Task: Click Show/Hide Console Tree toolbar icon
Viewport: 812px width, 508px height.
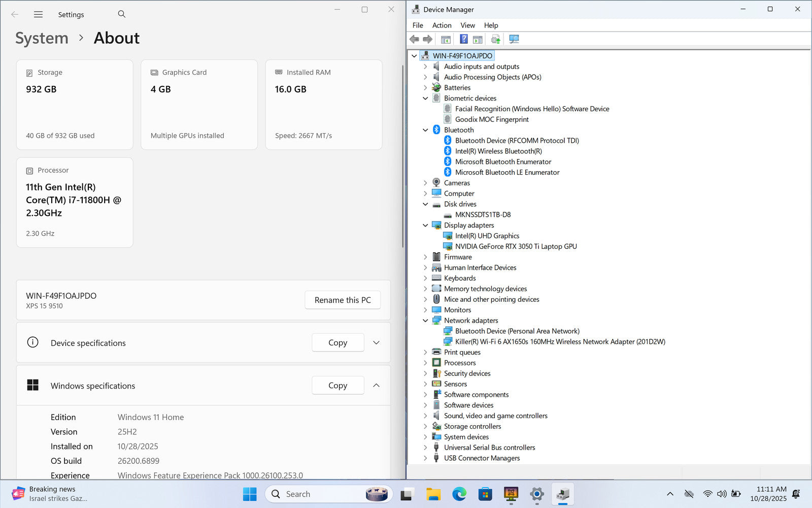Action: [446, 39]
